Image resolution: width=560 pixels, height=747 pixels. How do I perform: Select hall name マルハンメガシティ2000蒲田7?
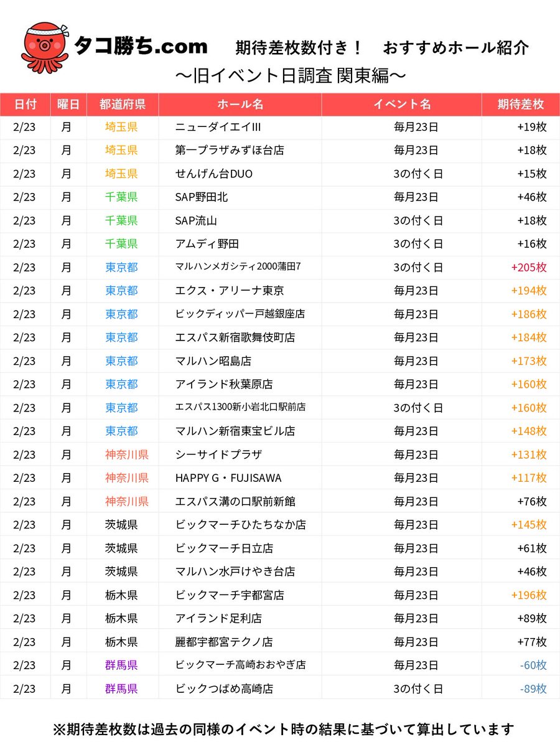pyautogui.click(x=238, y=267)
